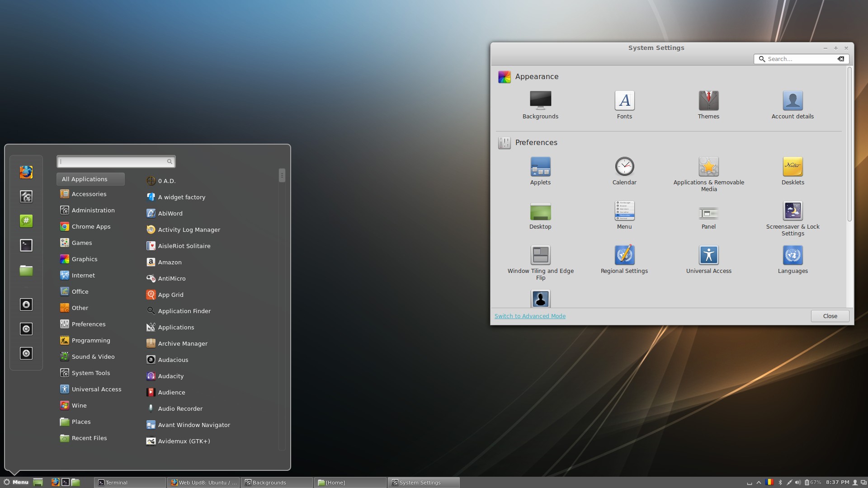Click the power-off icon in menu sidebar
868x488 pixels.
(26, 353)
